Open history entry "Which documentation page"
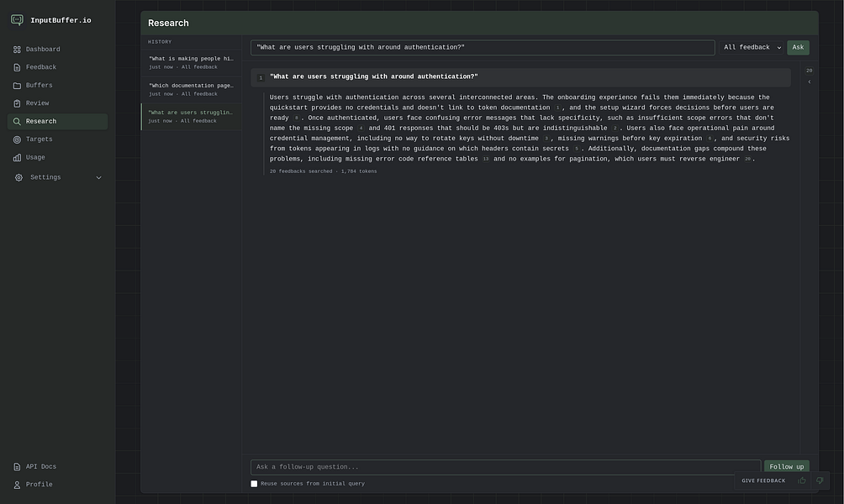844x504 pixels. 191,89
